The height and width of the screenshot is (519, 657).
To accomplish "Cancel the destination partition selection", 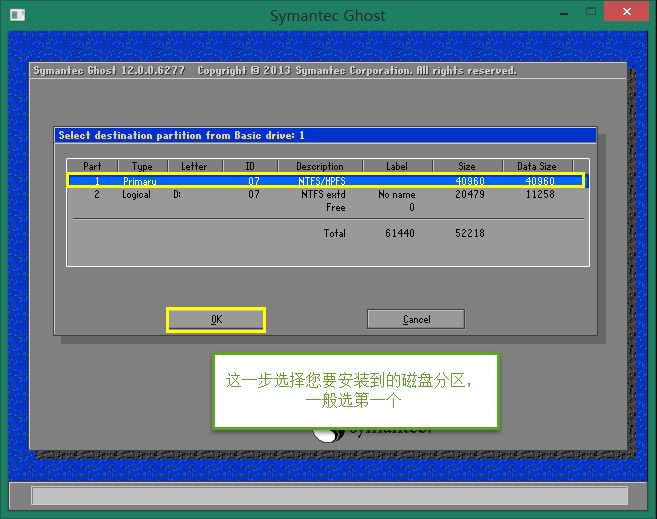I will click(x=416, y=320).
